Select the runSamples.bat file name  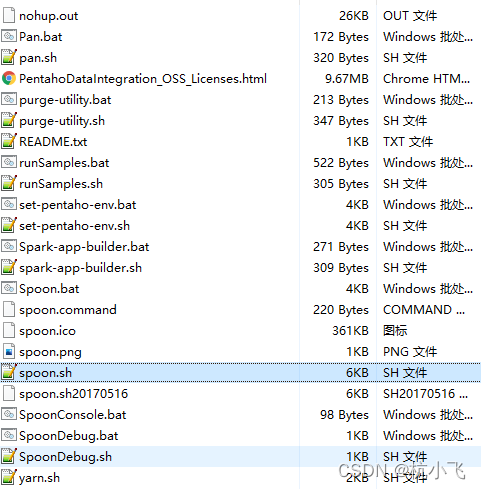point(64,163)
